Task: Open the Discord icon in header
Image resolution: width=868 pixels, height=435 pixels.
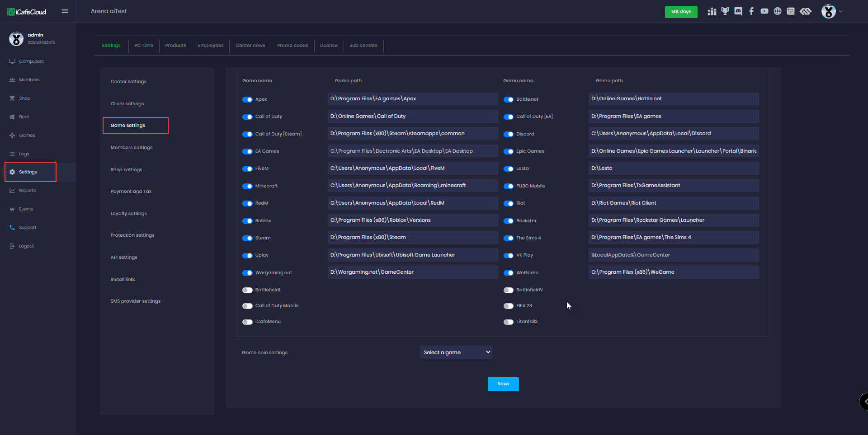Action: tap(738, 11)
